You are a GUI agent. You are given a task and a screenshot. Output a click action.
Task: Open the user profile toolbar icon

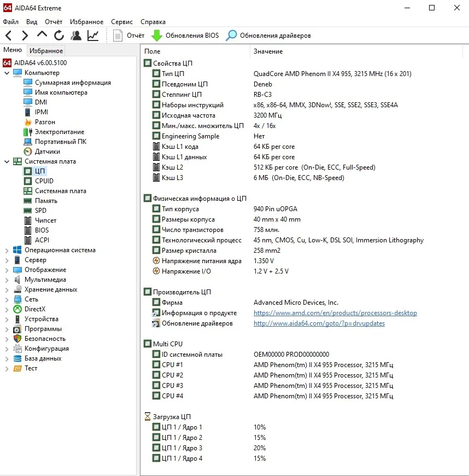(x=76, y=36)
